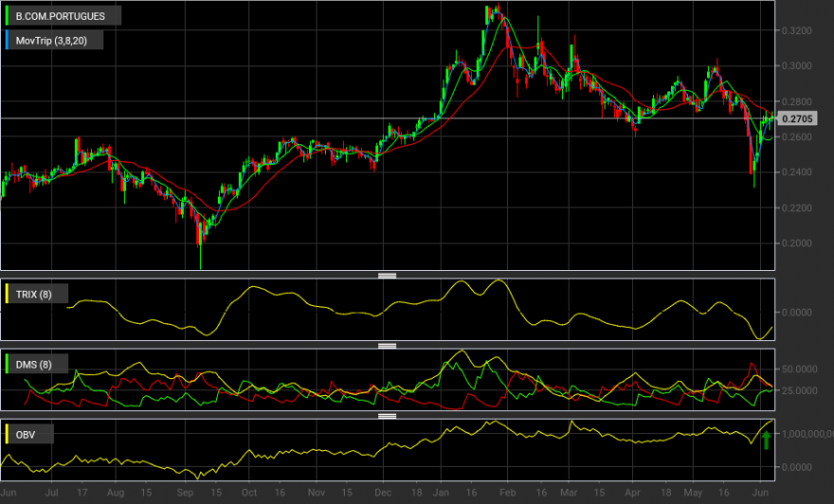Click the green swatch beside DMS
This screenshot has width=834, height=504.
7,364
